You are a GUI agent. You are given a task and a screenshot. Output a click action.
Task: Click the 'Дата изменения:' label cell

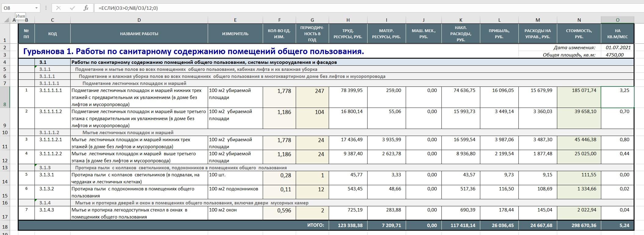pyautogui.click(x=560, y=48)
